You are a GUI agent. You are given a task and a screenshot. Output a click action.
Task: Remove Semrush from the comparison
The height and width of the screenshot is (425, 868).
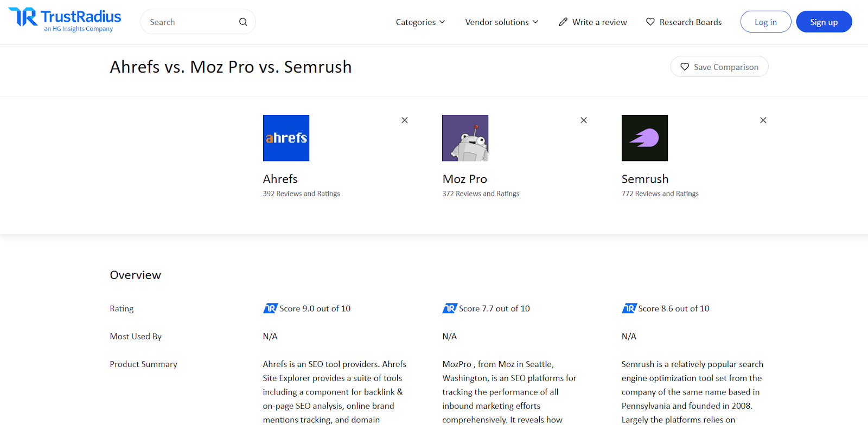[x=763, y=120]
